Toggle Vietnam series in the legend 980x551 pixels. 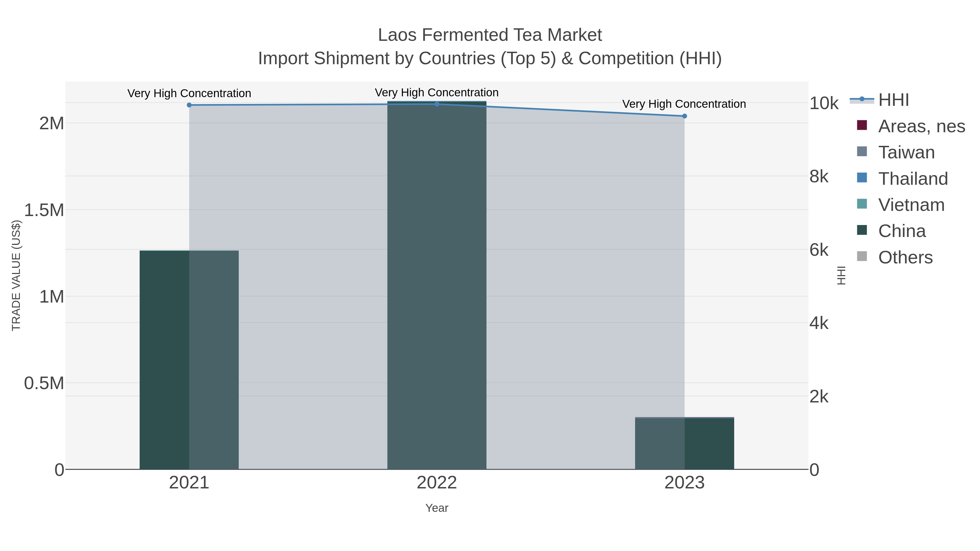click(x=901, y=205)
